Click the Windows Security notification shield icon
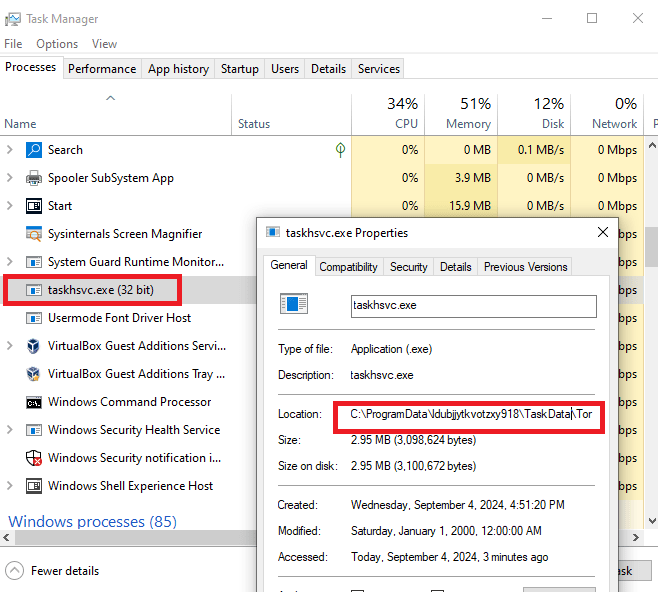This screenshot has height=592, width=663. pos(33,458)
